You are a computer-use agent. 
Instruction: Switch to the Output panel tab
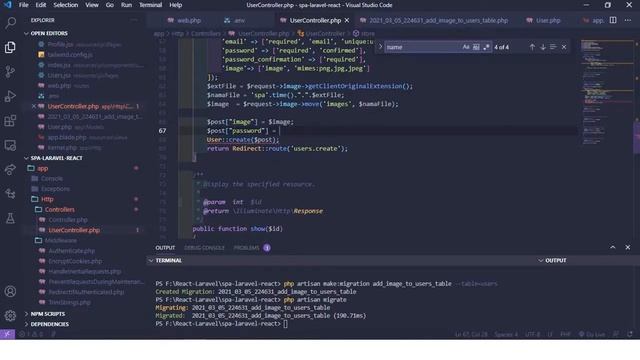point(165,248)
